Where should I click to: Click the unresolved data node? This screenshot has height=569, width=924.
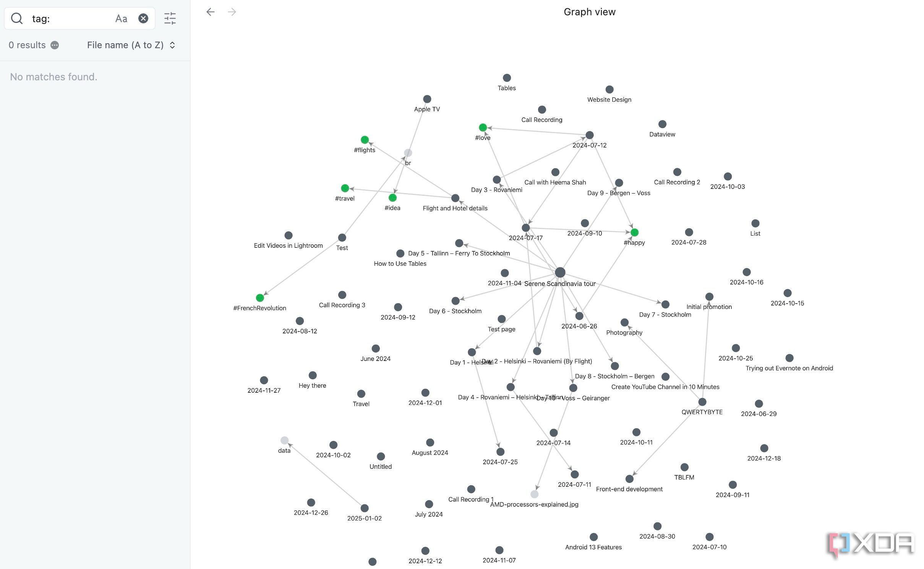point(284,440)
